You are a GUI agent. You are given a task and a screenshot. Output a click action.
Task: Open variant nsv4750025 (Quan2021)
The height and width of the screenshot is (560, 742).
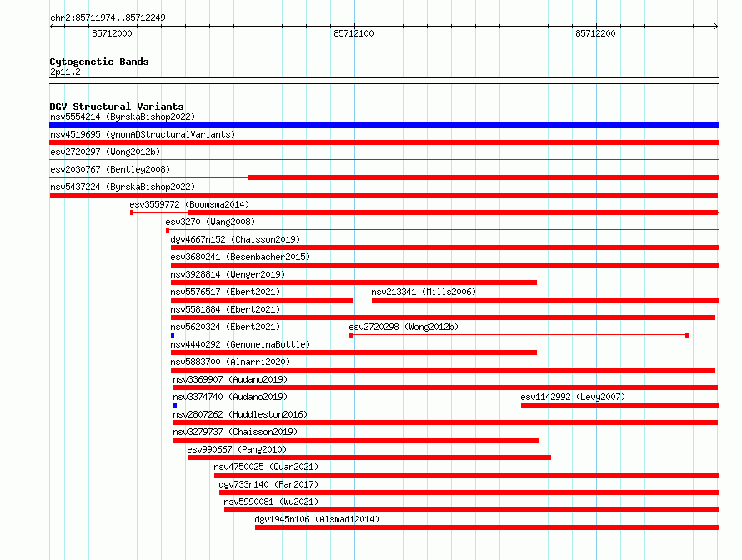266,467
